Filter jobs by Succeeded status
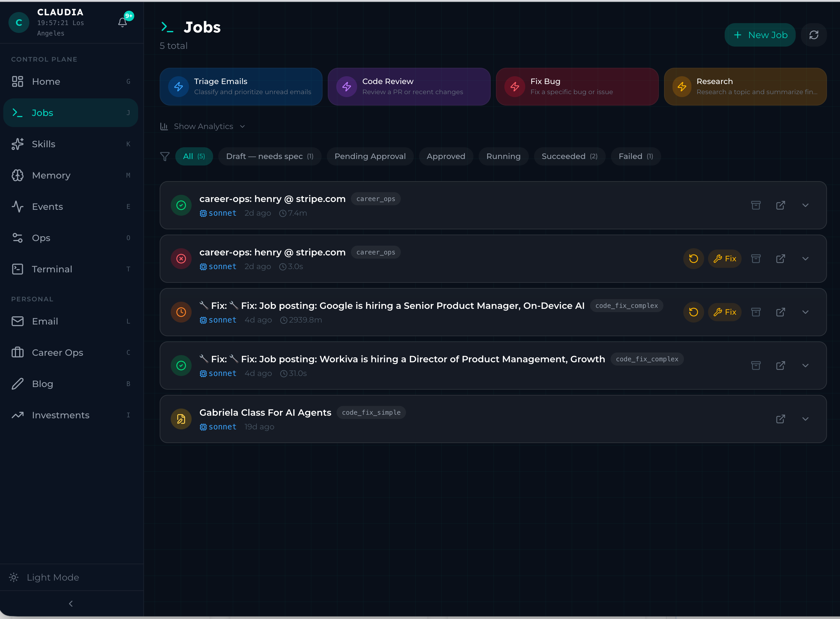Viewport: 840px width, 619px height. point(569,156)
